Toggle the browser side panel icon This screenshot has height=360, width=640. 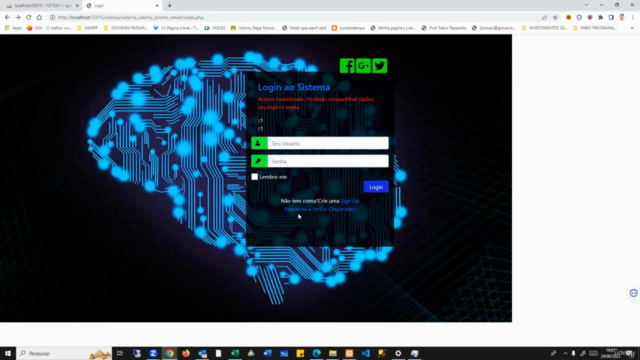tap(611, 18)
